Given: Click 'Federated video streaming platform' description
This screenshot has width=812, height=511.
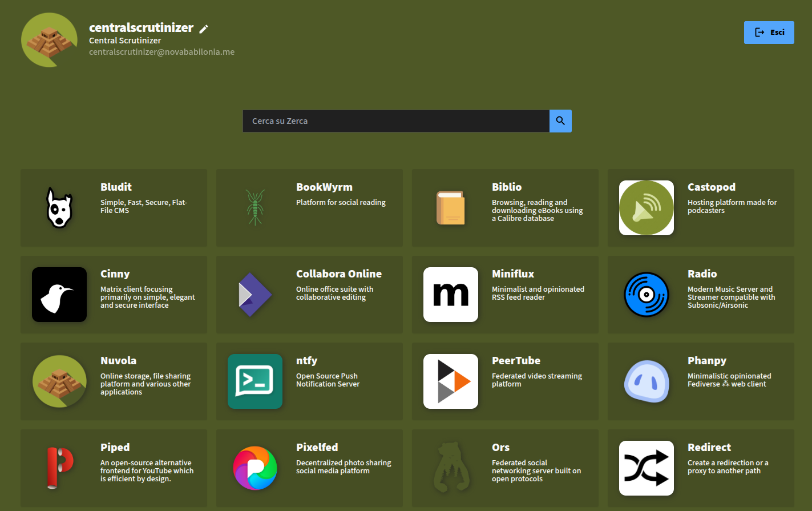Looking at the screenshot, I should pyautogui.click(x=537, y=380).
